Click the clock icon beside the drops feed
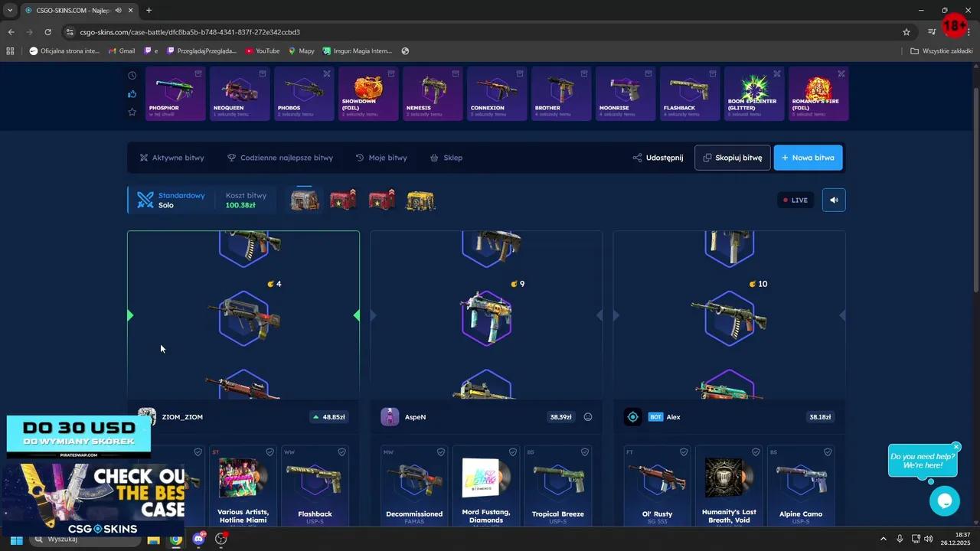This screenshot has width=980, height=551. [132, 76]
